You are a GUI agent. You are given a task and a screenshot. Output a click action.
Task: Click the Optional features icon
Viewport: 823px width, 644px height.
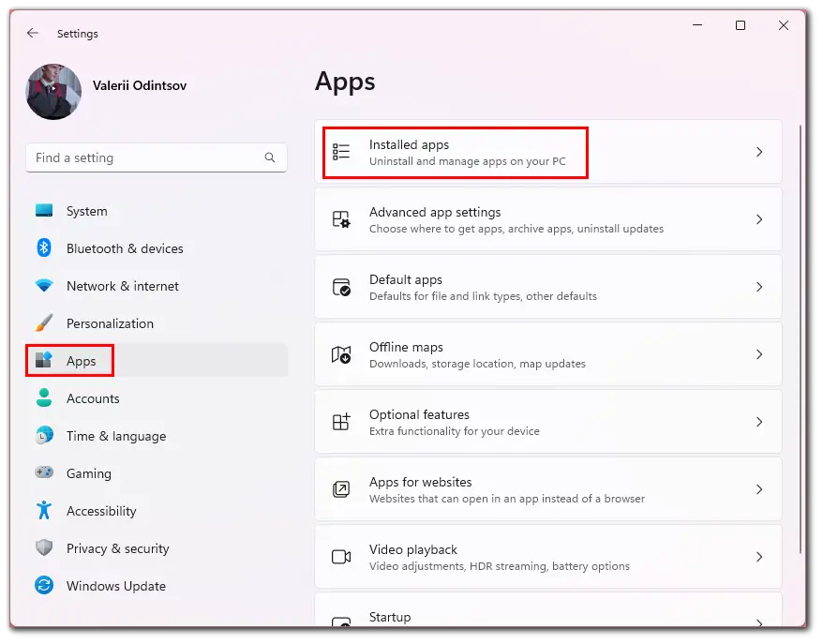(x=341, y=422)
